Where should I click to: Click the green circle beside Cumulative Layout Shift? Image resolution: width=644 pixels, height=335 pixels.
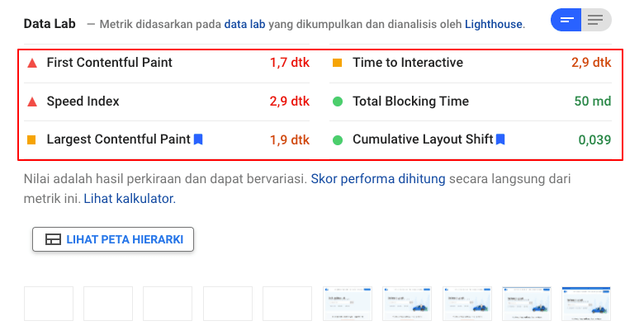click(x=338, y=139)
